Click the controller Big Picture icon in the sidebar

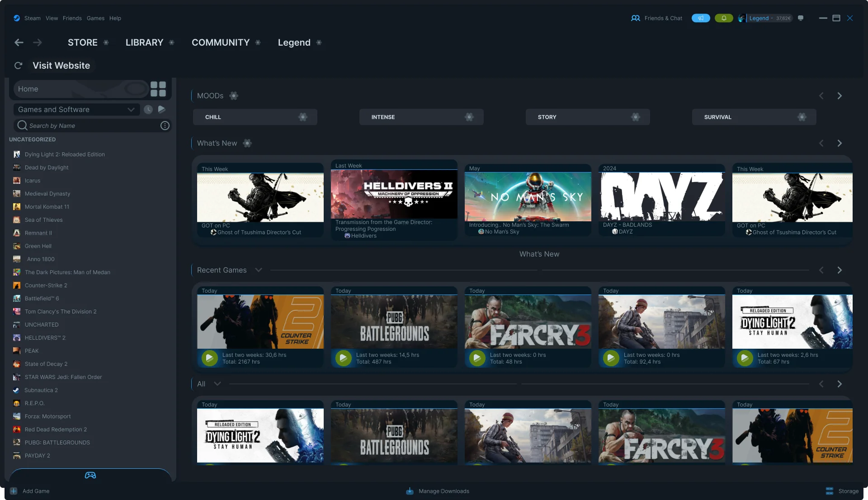coord(90,475)
